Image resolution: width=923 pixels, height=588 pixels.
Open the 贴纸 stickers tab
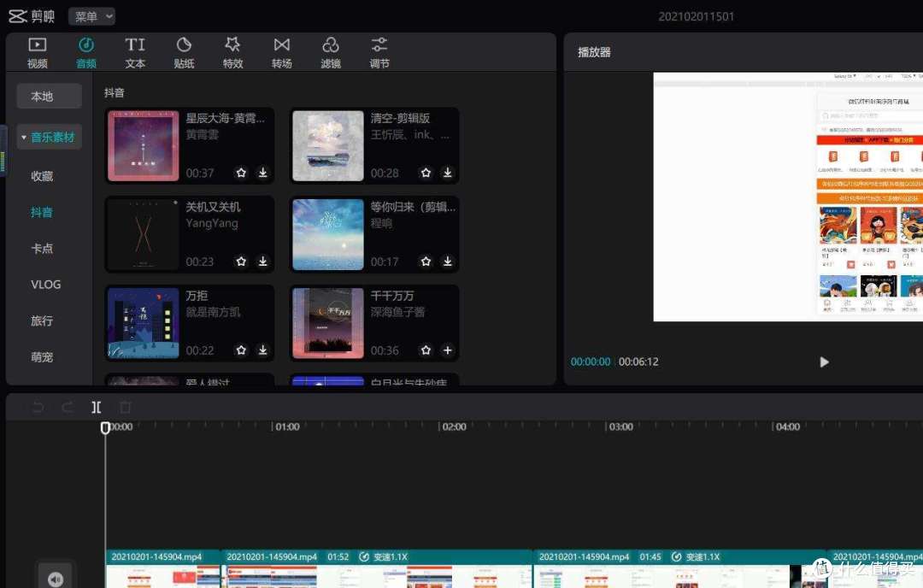pyautogui.click(x=184, y=52)
